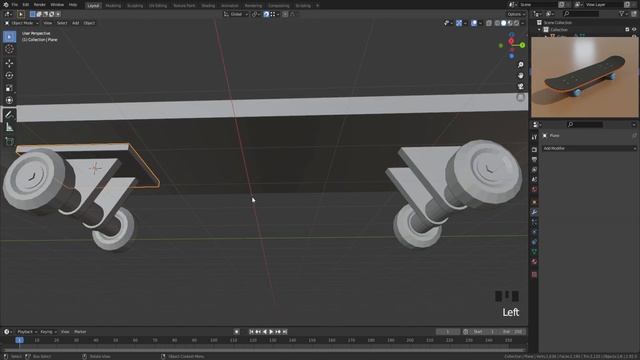
Task: Switch to material preview shading
Action: (510, 23)
